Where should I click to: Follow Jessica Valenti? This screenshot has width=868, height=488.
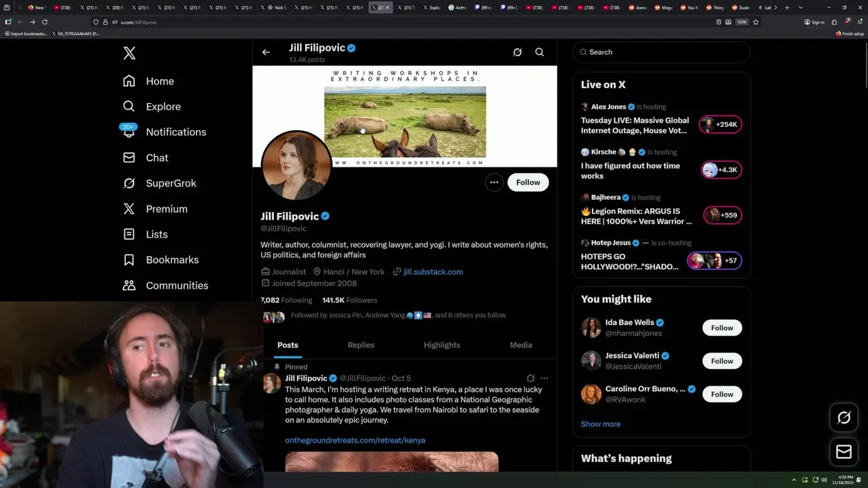click(x=722, y=361)
